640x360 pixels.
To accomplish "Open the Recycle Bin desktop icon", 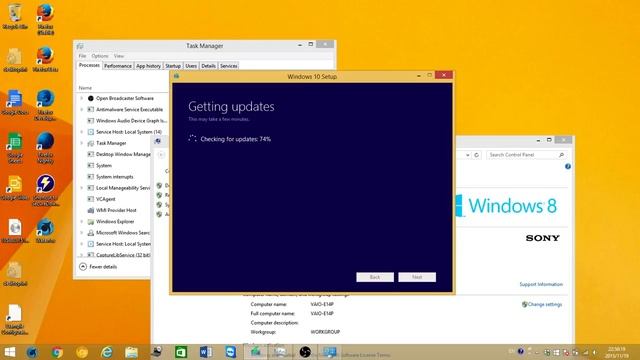I will click(x=15, y=16).
